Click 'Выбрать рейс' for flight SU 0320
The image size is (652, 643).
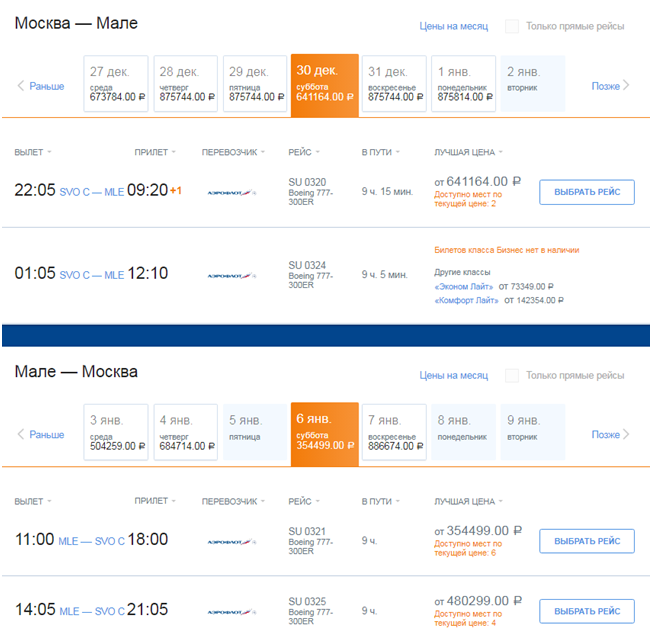coord(587,192)
